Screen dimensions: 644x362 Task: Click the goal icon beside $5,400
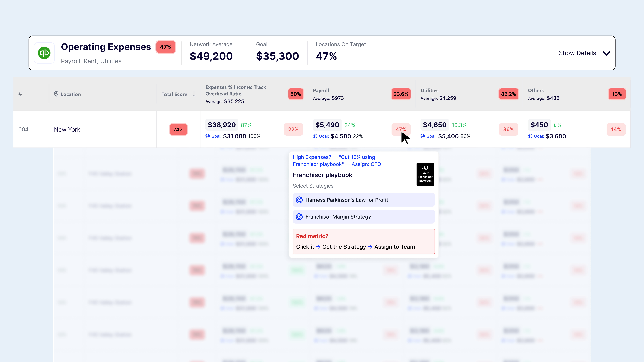click(x=423, y=136)
